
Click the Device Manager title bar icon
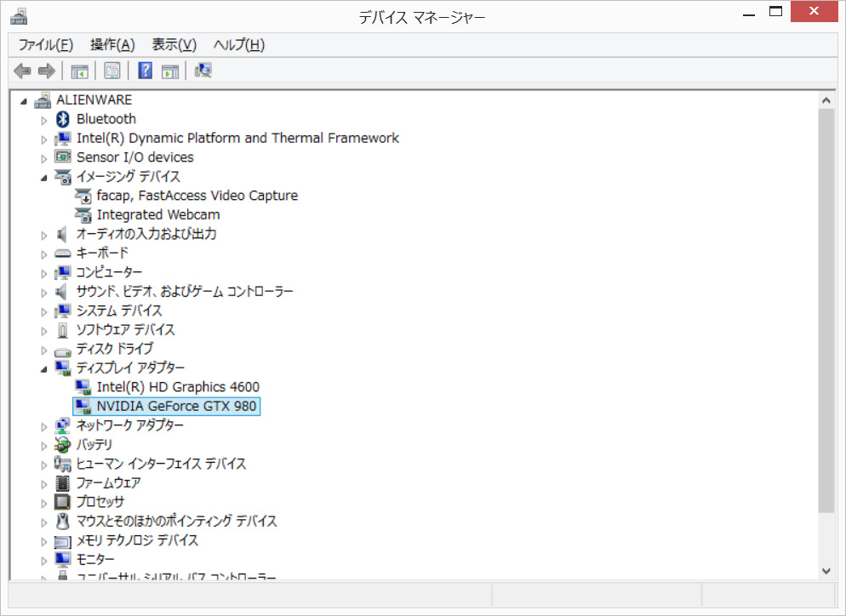(19, 16)
